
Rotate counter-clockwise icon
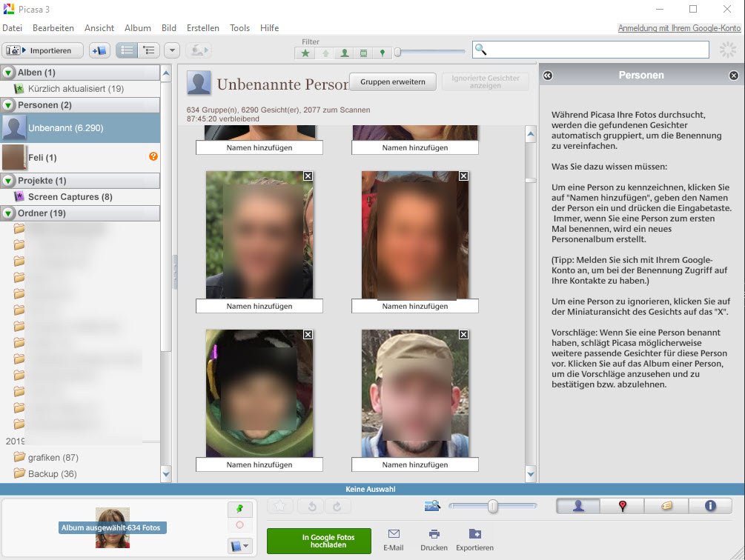[311, 507]
